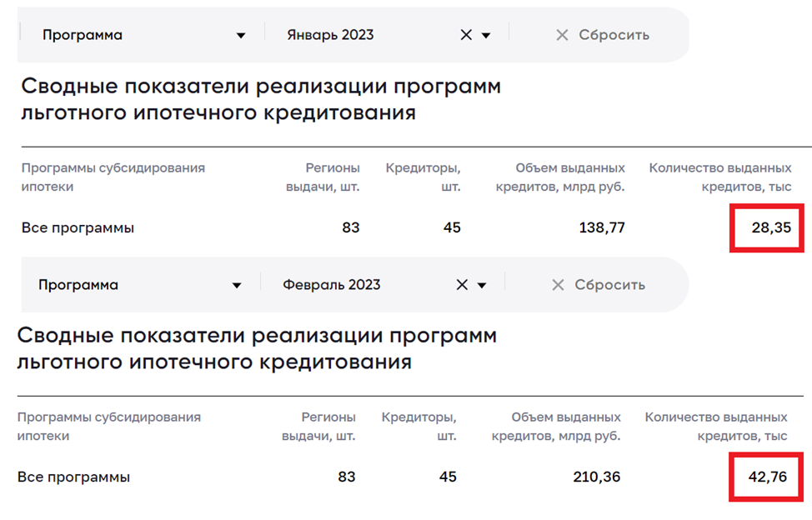Screen dimensions: 812x520
Task: Click the X icon beside lower Сбросить
Action: [x=558, y=284]
